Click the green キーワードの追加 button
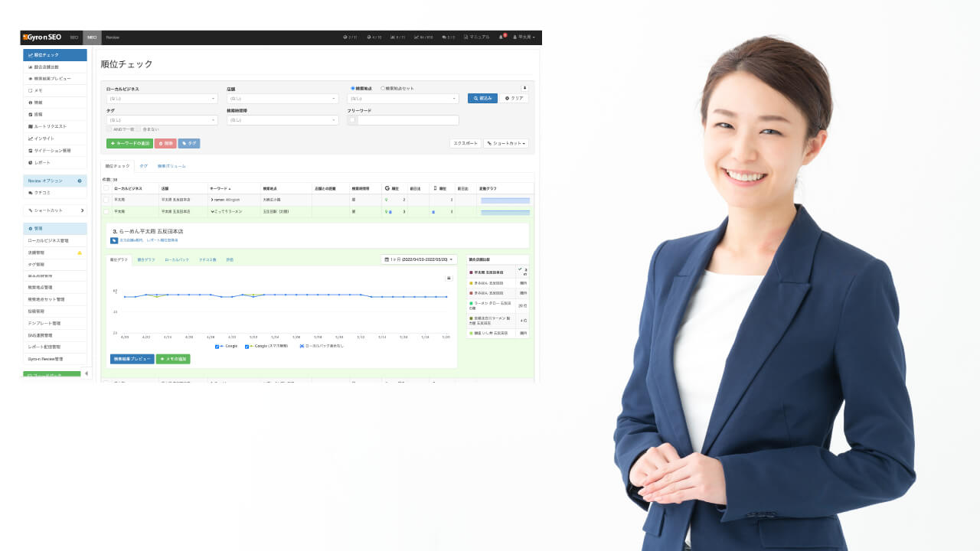980x551 pixels. click(x=129, y=143)
